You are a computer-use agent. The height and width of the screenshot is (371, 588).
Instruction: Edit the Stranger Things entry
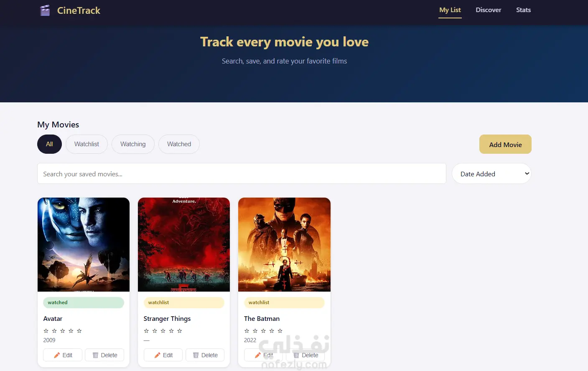[x=163, y=355]
